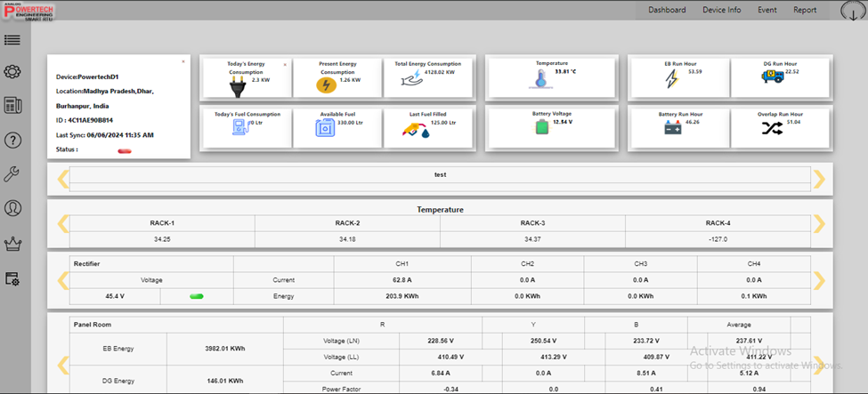Screen dimensions: 868x394
Task: Click the circular download arrow icon
Action: (853, 12)
